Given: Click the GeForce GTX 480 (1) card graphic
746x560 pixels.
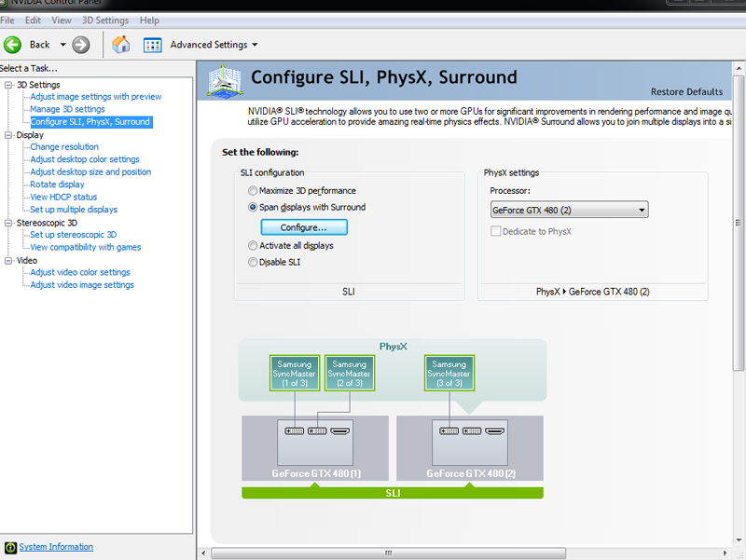Looking at the screenshot, I should click(315, 447).
